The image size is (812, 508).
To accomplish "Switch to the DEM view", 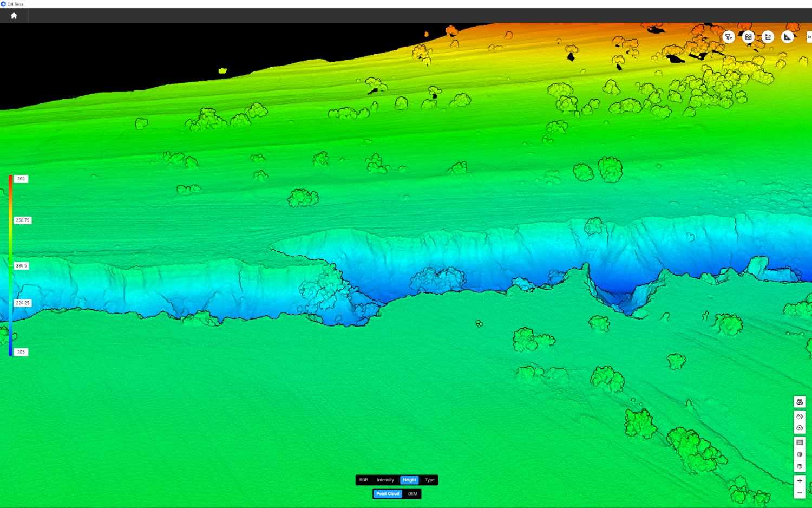I will pyautogui.click(x=412, y=493).
